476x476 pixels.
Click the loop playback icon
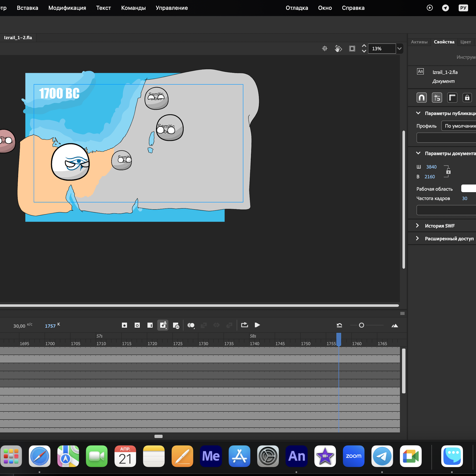(x=245, y=325)
